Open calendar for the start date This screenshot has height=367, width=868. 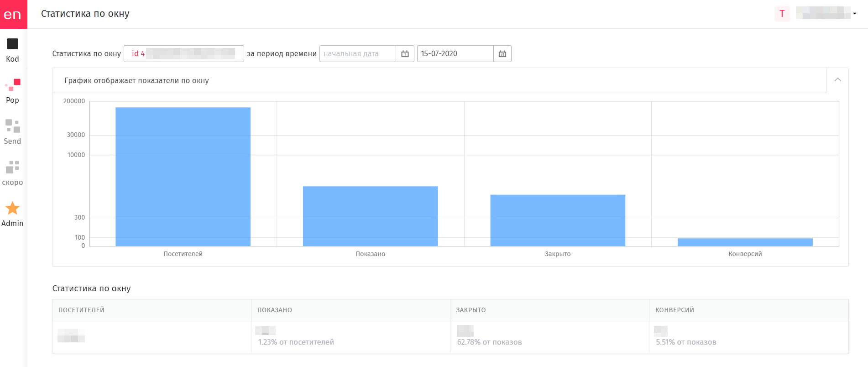(x=405, y=54)
